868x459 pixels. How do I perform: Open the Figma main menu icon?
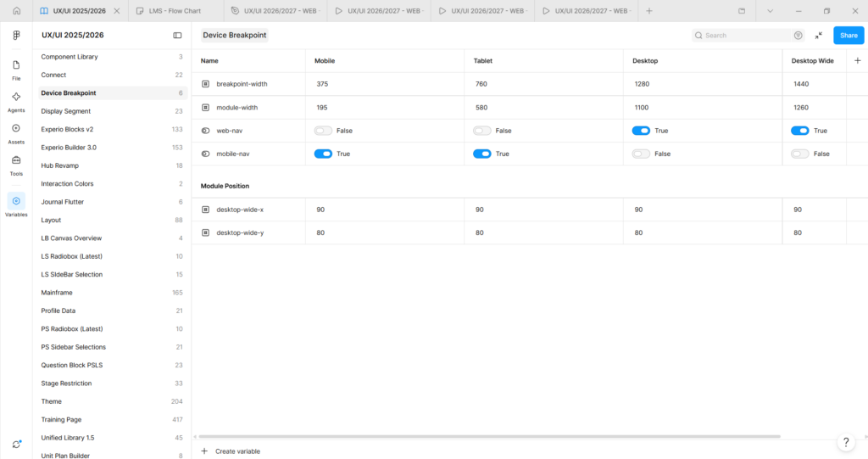tap(16, 35)
